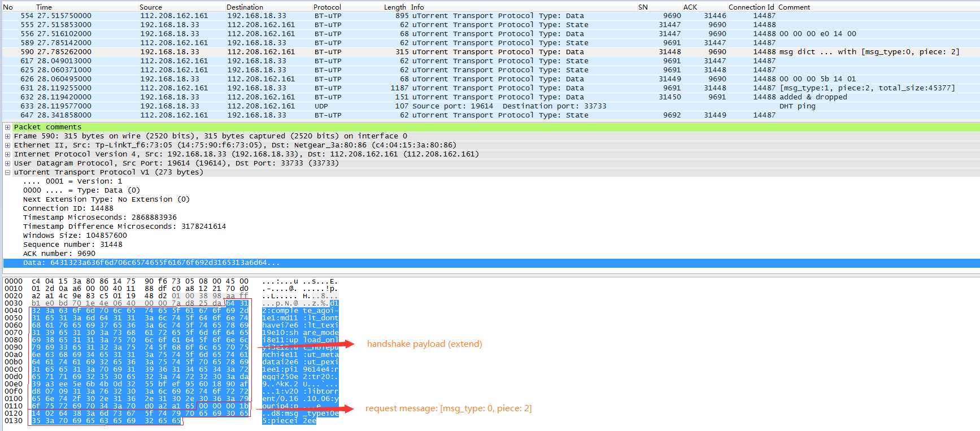Click hex dump row at offset 0010
Viewport: 980px width, 431px height.
pyautogui.click(x=171, y=289)
